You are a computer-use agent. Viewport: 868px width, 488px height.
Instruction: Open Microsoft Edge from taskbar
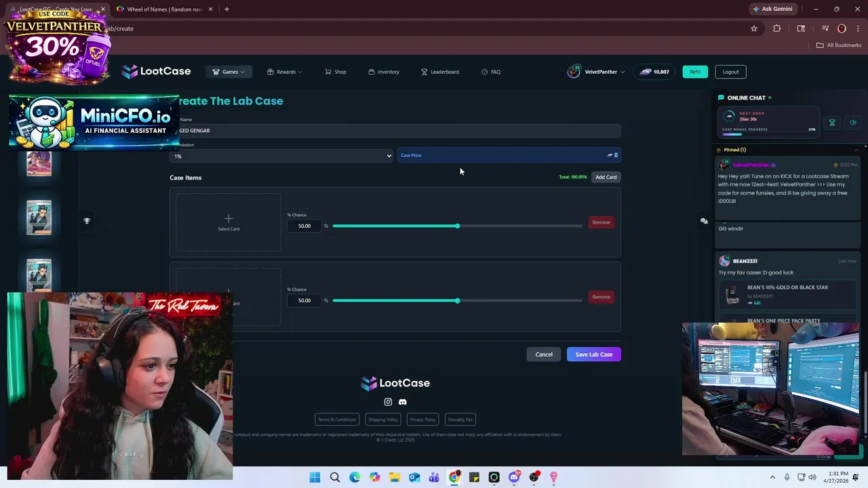click(x=355, y=478)
